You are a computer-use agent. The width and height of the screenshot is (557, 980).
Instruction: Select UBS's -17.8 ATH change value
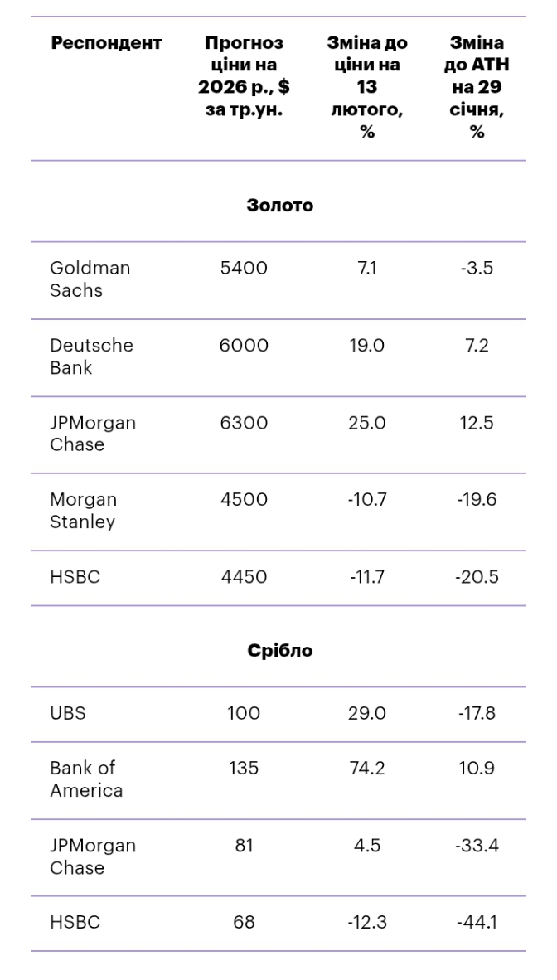[x=477, y=713]
